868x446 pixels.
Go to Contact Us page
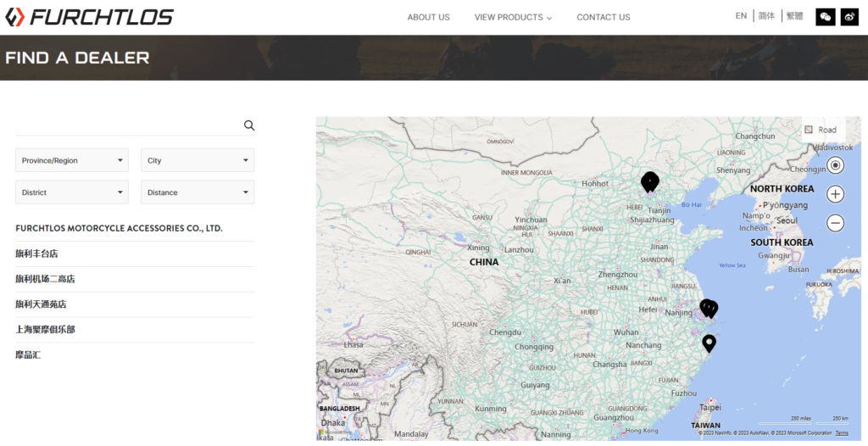(604, 17)
